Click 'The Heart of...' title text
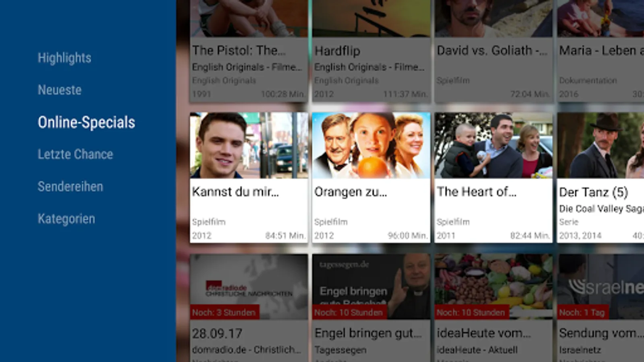 click(477, 191)
